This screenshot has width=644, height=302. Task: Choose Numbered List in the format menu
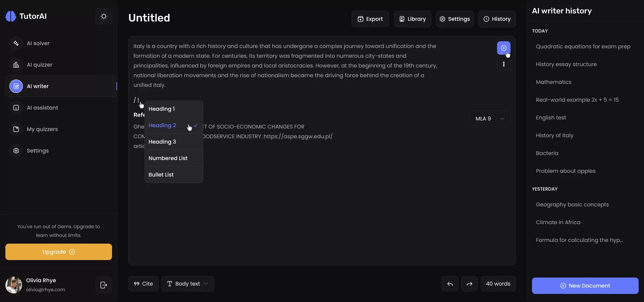168,158
